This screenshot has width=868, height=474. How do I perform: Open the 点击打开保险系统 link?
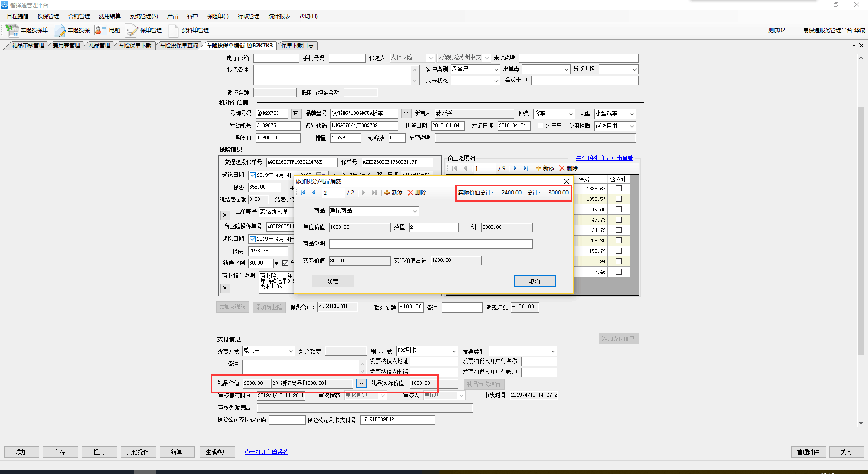coord(266,452)
